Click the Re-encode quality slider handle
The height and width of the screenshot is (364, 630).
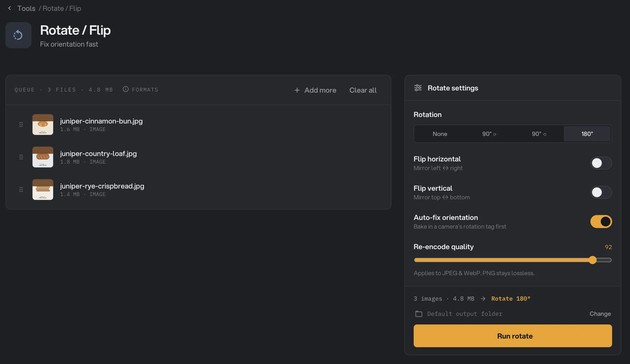(593, 260)
